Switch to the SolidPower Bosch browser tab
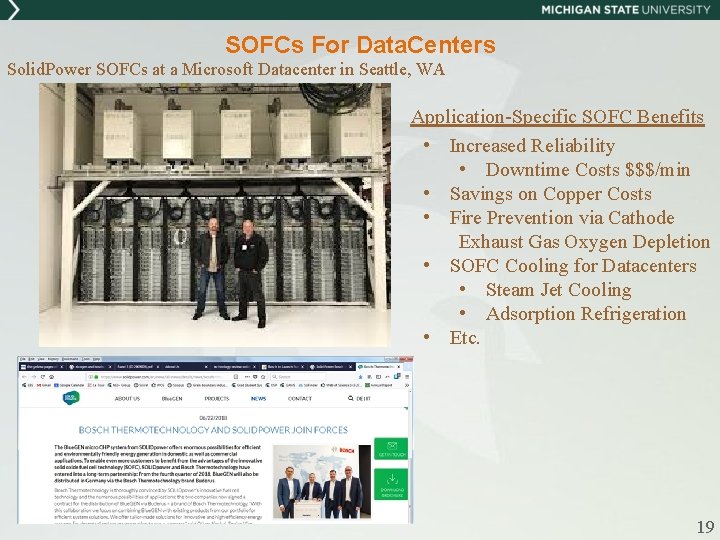 331,367
